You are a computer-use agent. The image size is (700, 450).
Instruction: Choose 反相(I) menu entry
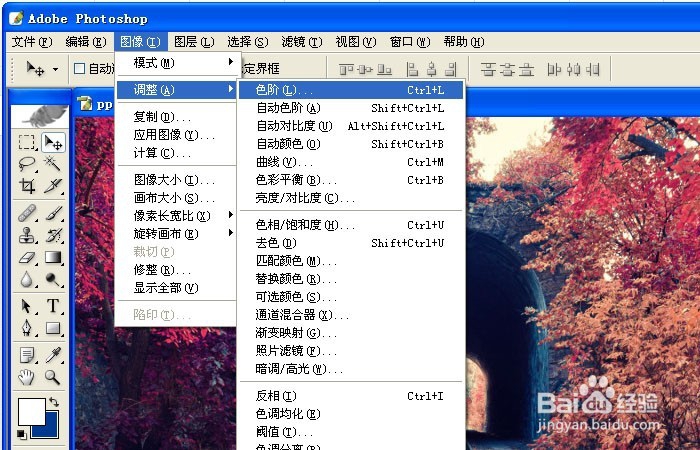pyautogui.click(x=351, y=396)
